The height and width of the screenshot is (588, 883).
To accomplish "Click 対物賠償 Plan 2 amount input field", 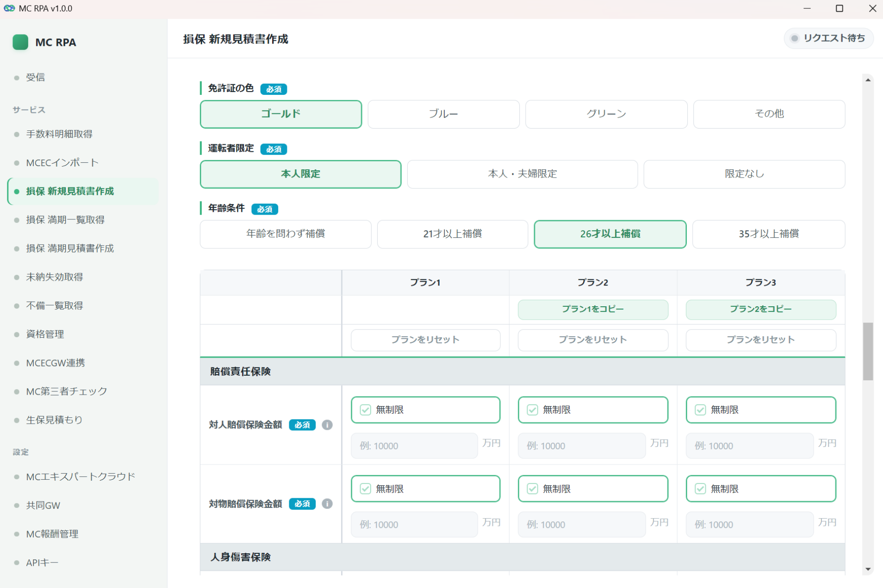I will point(582,525).
